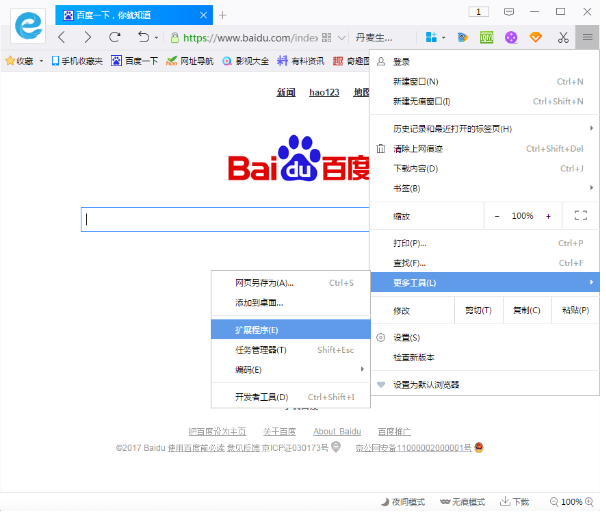The image size is (606, 512).
Task: Expand 书签(B) submenu
Action: [484, 188]
